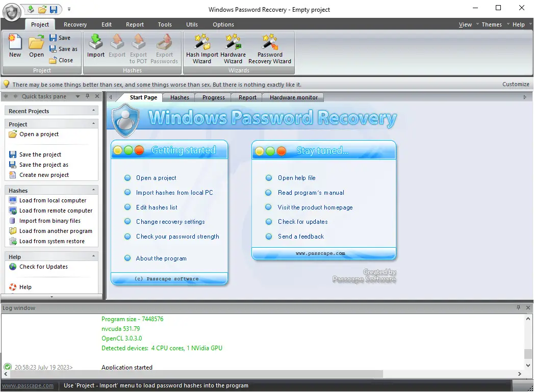Viewport: 534px width, 392px height.
Task: Switch to the Recovery ribbon tab
Action: (75, 24)
